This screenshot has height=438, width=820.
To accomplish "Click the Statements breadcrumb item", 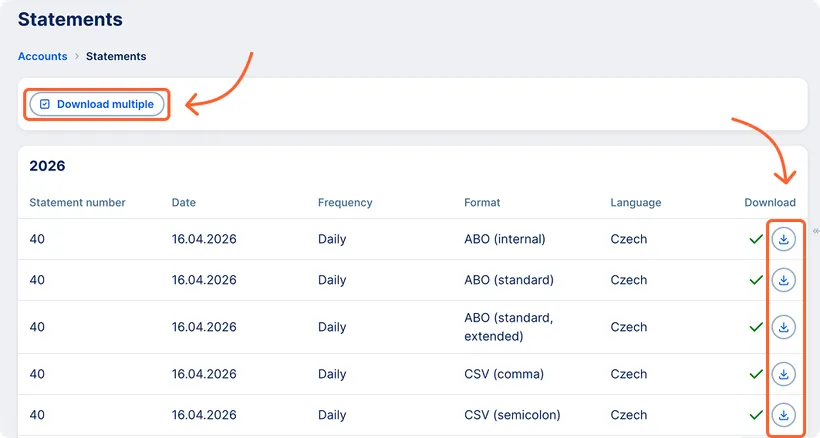I will pos(116,57).
